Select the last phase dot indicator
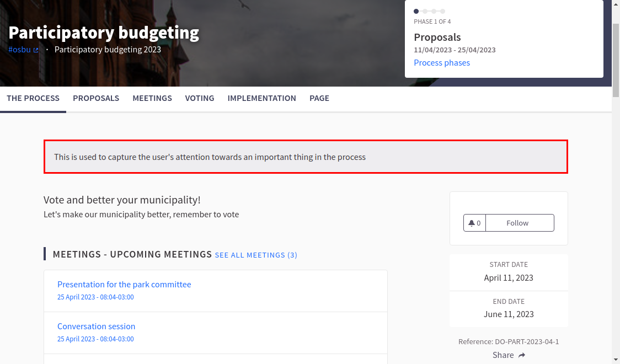The height and width of the screenshot is (364, 620). click(x=443, y=11)
